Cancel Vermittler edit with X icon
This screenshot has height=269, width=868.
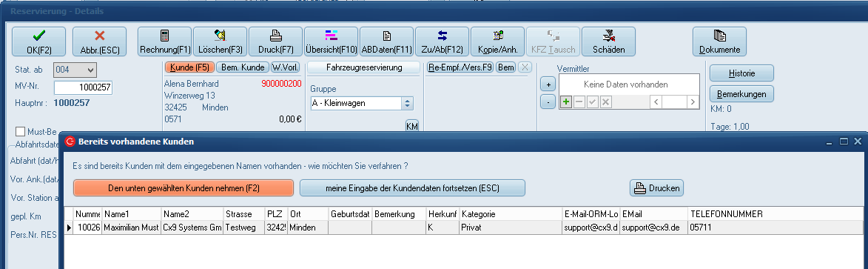point(605,102)
